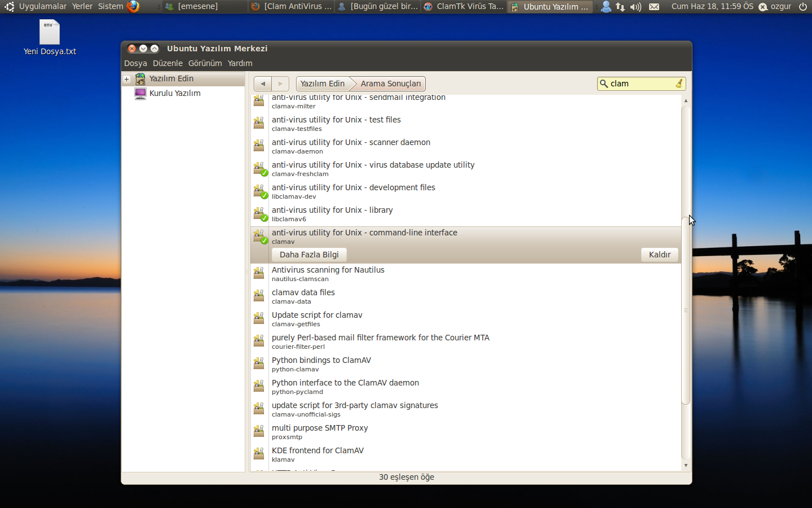Screen dimensions: 812x508
Task: Select 'Update script for clamav' row
Action: click(466, 318)
